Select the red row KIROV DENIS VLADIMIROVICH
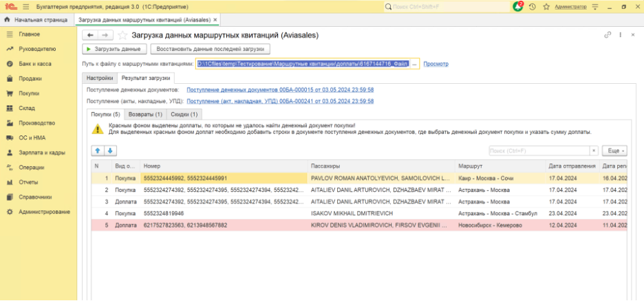The width and height of the screenshot is (644, 301). (x=359, y=225)
